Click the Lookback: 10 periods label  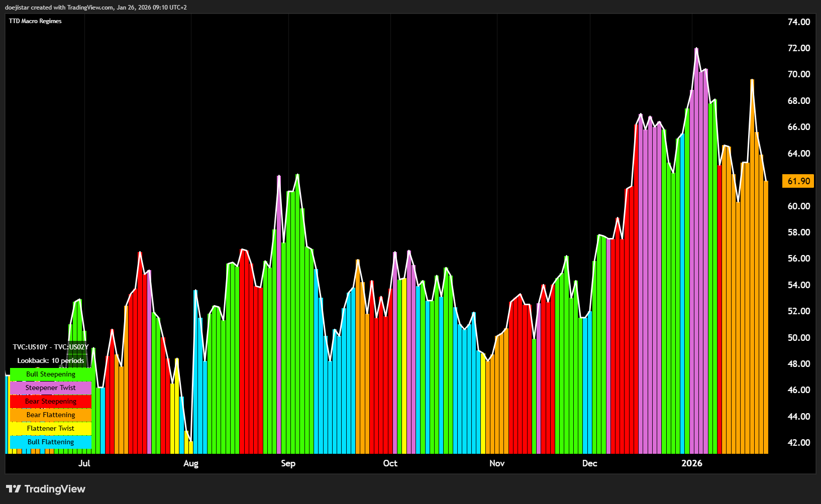click(51, 360)
